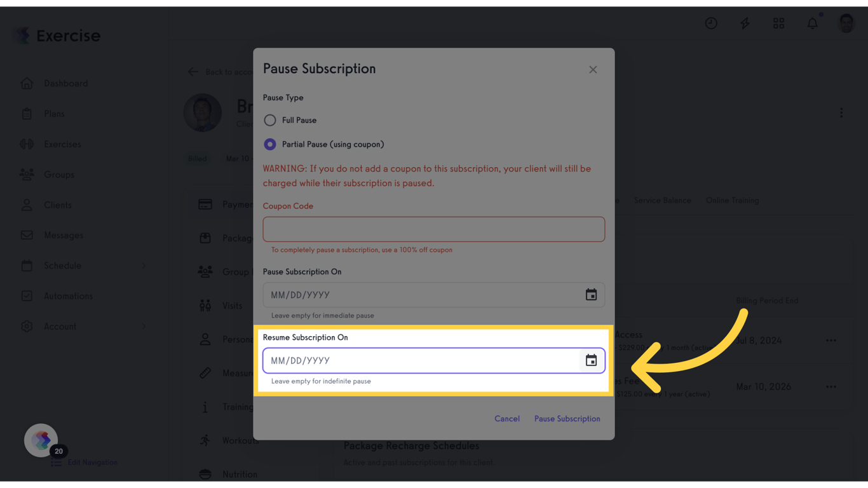The image size is (868, 488).
Task: Select the Full Pause radio option
Action: coord(270,120)
